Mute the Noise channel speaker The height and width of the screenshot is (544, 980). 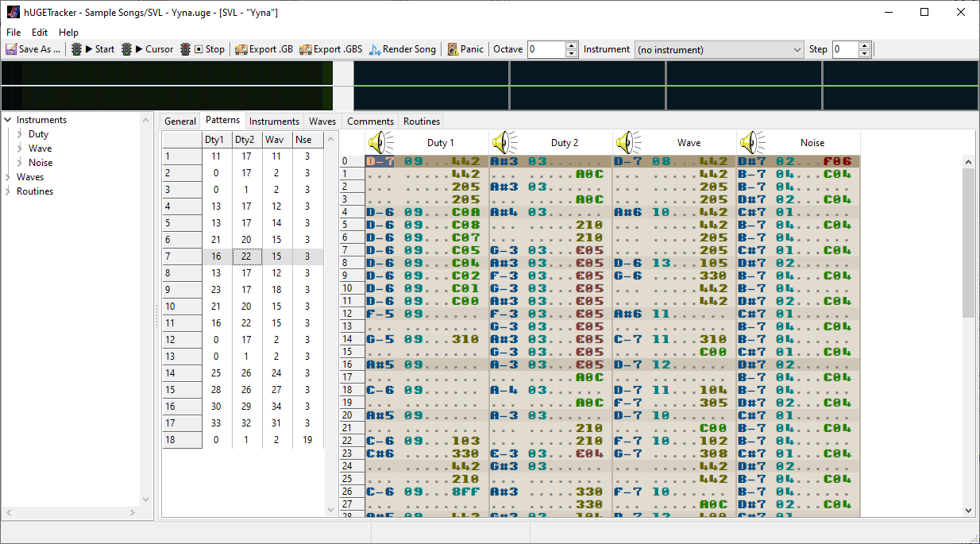pos(752,143)
